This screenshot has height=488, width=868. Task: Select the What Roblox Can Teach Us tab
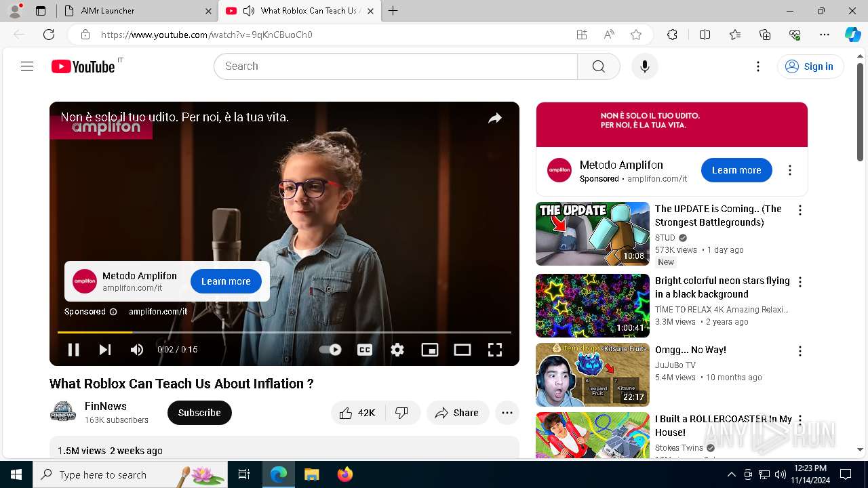click(x=300, y=11)
